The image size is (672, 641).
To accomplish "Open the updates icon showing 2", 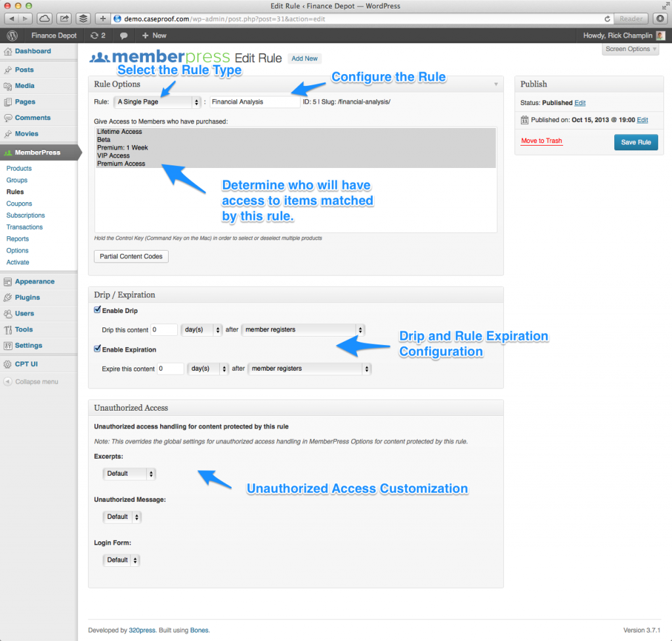I will (98, 35).
